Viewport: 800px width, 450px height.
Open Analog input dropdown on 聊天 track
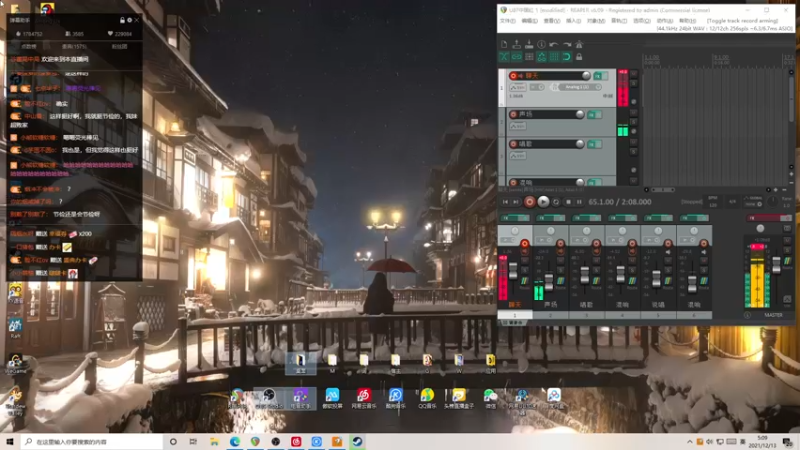point(580,87)
